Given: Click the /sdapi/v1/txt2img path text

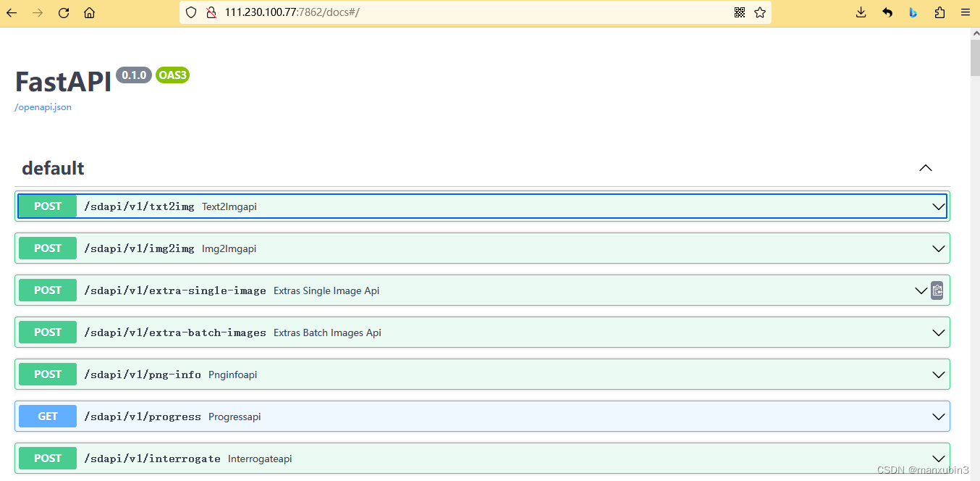Looking at the screenshot, I should pyautogui.click(x=139, y=206).
